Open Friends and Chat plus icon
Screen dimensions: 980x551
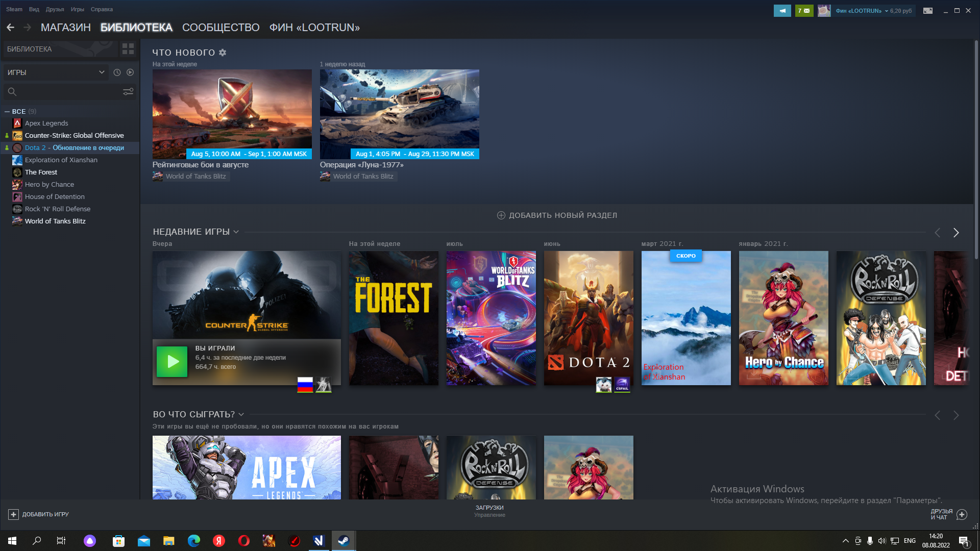click(x=962, y=514)
